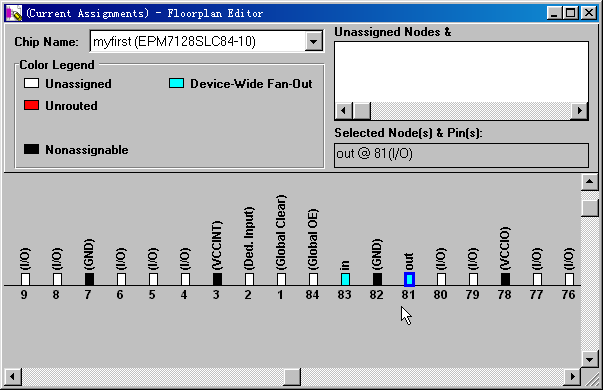Click the floorplan horizontal scrollbar left arrow

tap(12, 377)
